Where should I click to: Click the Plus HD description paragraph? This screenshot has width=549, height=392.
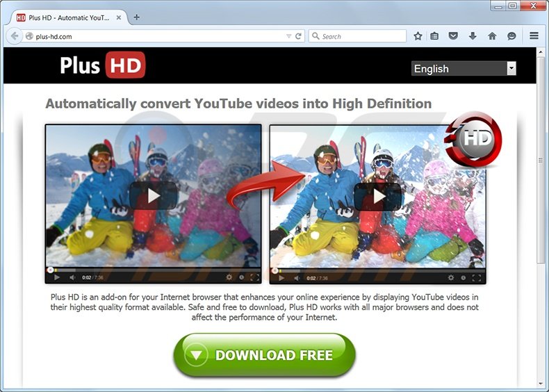[264, 307]
